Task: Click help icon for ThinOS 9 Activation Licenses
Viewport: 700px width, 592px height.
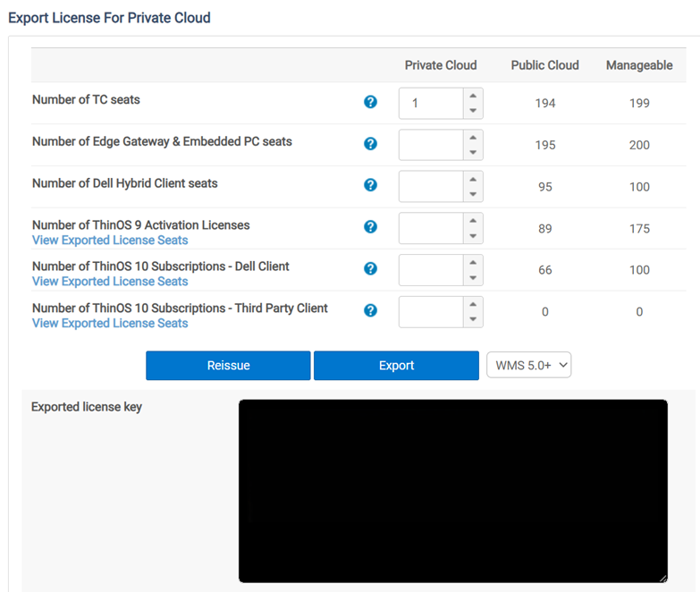Action: click(371, 227)
